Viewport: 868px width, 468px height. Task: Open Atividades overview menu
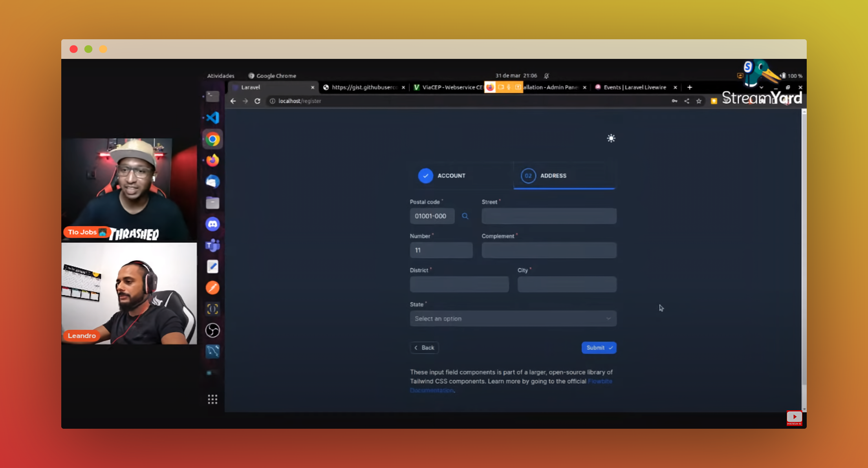[221, 76]
